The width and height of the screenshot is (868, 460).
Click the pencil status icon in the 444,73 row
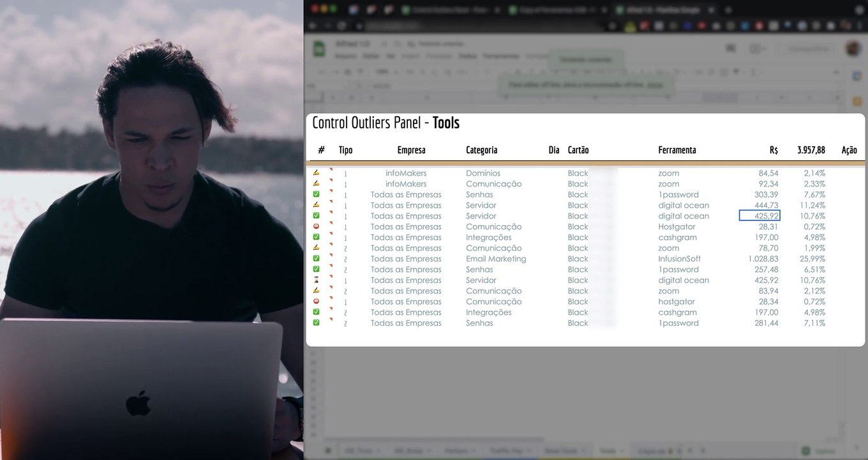click(x=316, y=205)
